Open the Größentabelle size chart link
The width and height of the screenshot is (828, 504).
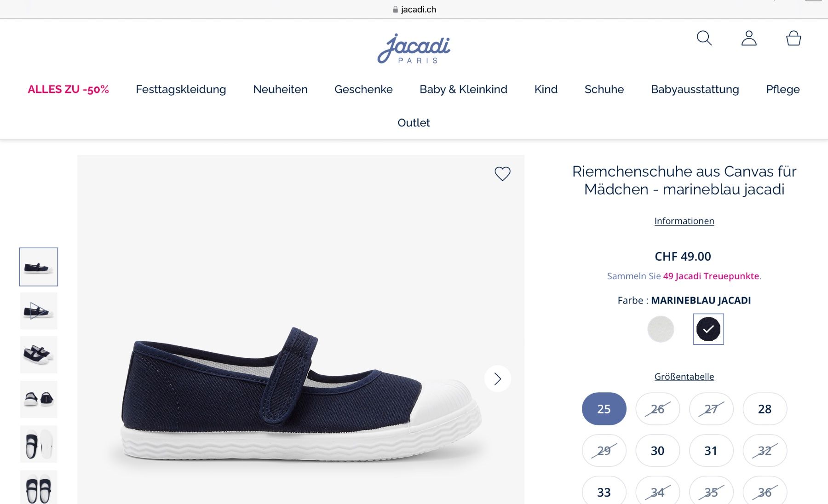click(x=684, y=377)
